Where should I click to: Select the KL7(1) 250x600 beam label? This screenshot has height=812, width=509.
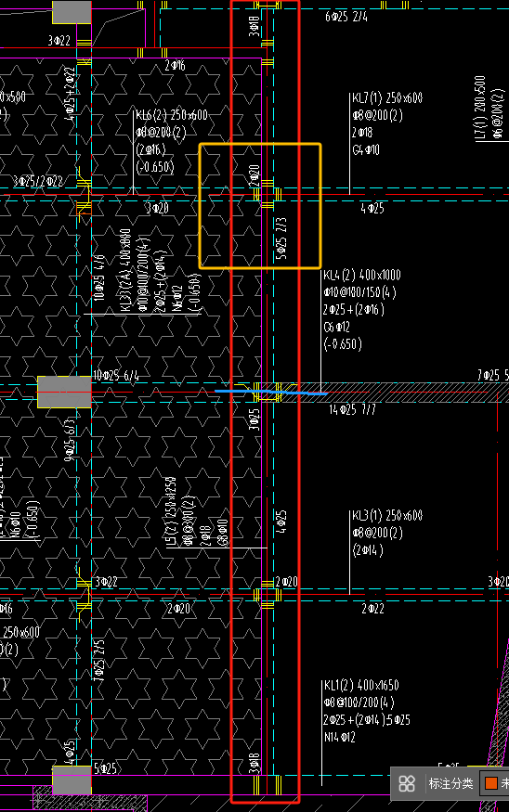coord(387,97)
